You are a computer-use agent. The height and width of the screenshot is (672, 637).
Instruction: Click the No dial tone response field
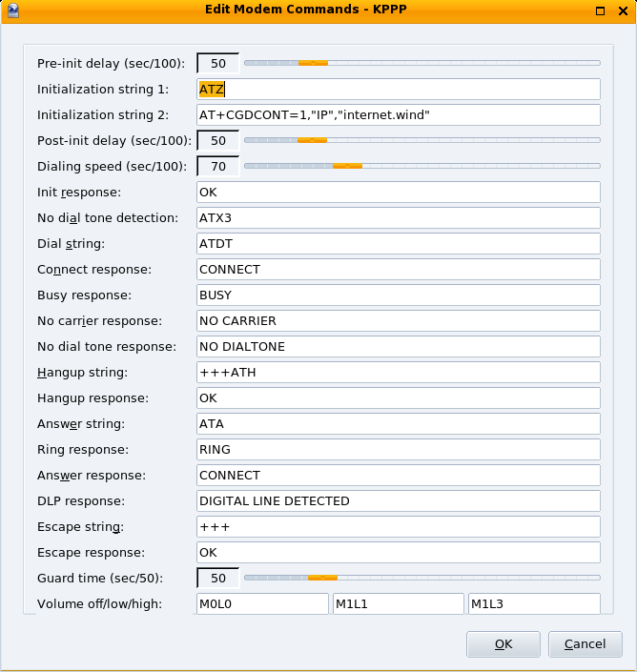399,346
